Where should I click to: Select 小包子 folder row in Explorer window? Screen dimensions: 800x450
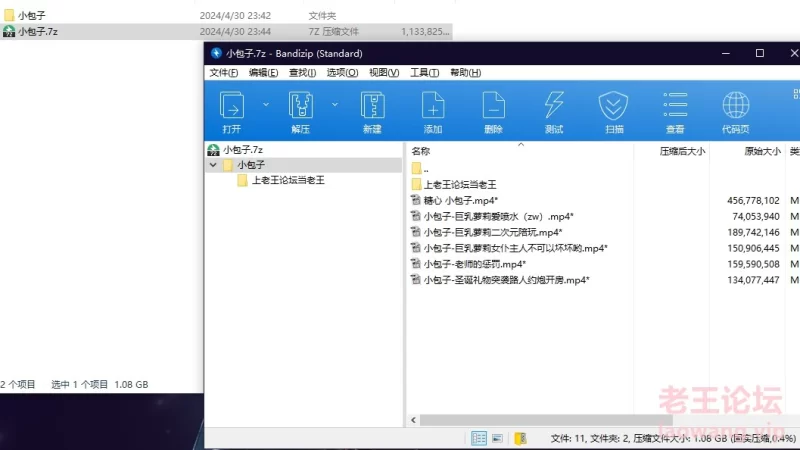pos(226,15)
